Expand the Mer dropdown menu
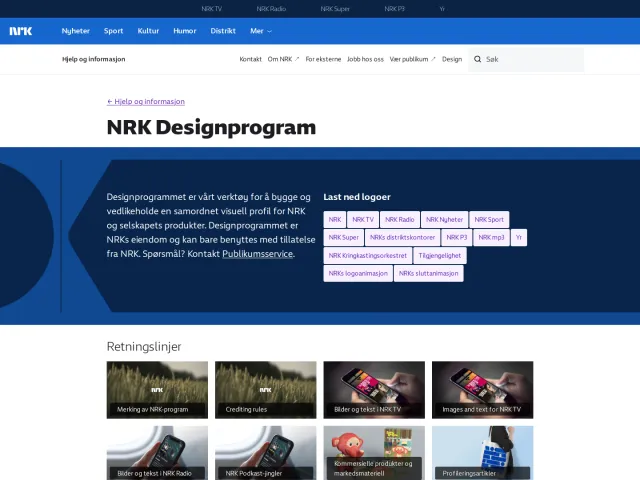Screen dimensions: 640x480 [x=261, y=31]
